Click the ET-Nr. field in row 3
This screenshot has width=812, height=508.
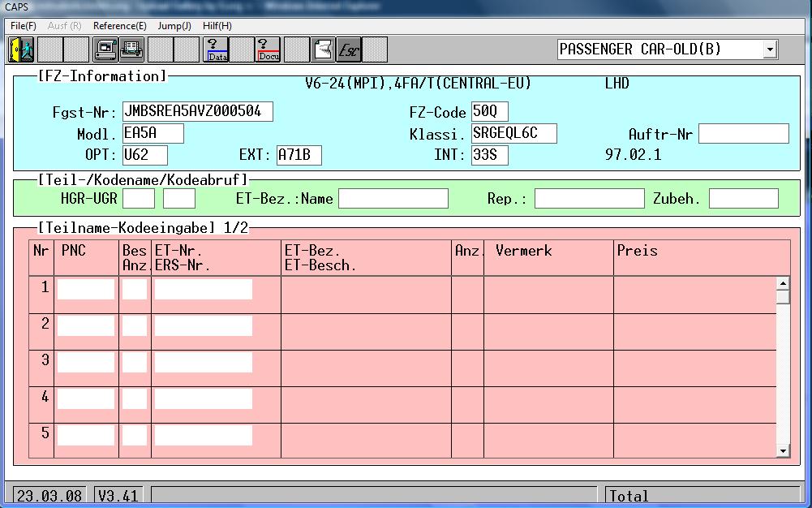pyautogui.click(x=203, y=362)
